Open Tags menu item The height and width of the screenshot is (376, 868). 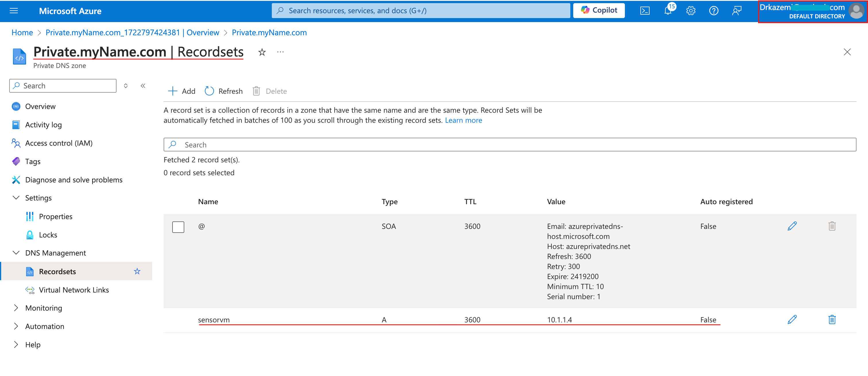pos(33,161)
